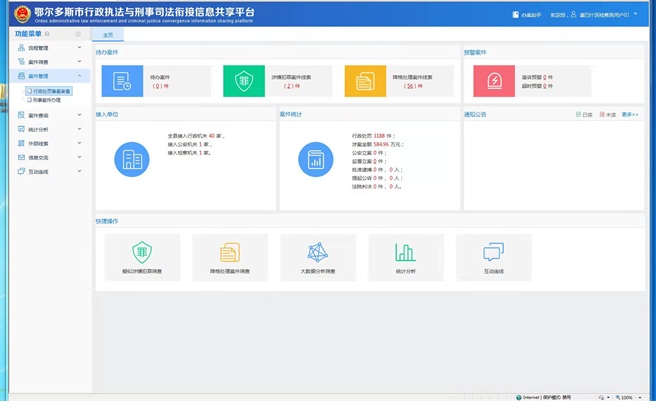Open the 互动连线 chat bubble shortcut
Image resolution: width=656 pixels, height=408 pixels.
click(x=493, y=253)
